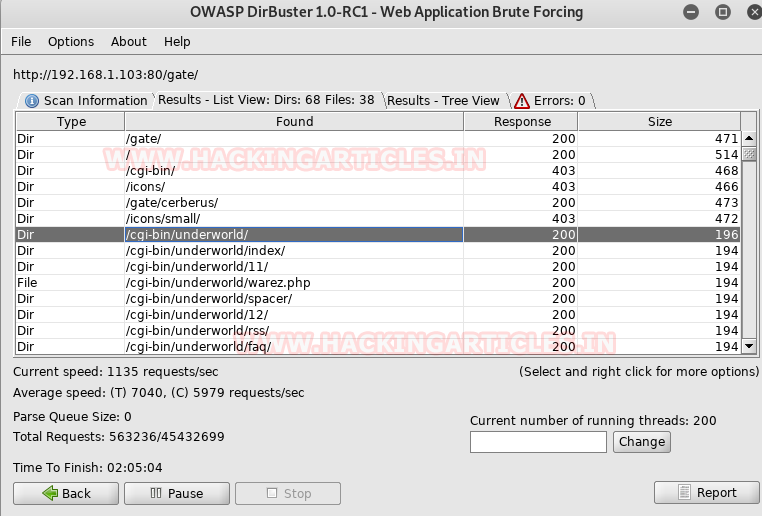
Task: Click the Change threads button
Action: (x=642, y=442)
